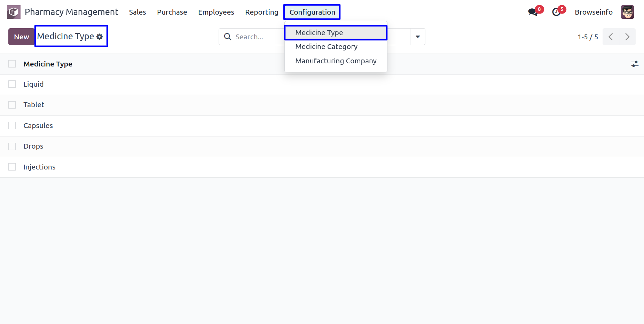Click the Configuration menu

pyautogui.click(x=312, y=12)
